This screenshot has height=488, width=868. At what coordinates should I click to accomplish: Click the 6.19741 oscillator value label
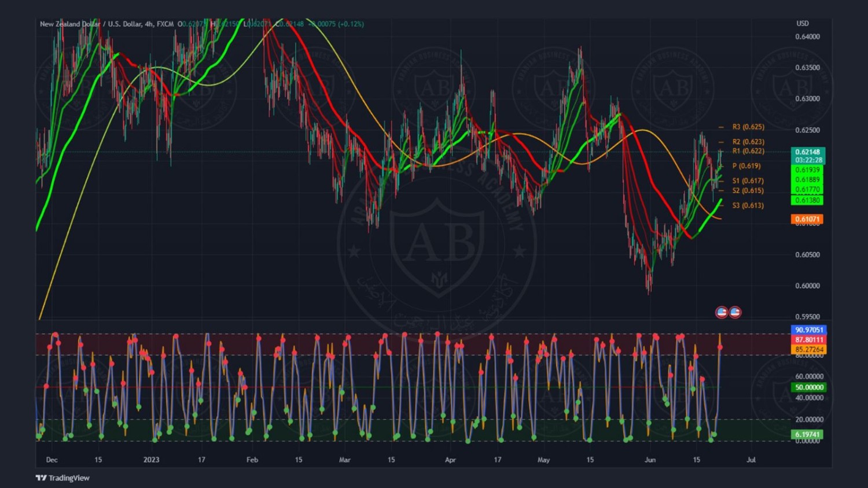[807, 434]
